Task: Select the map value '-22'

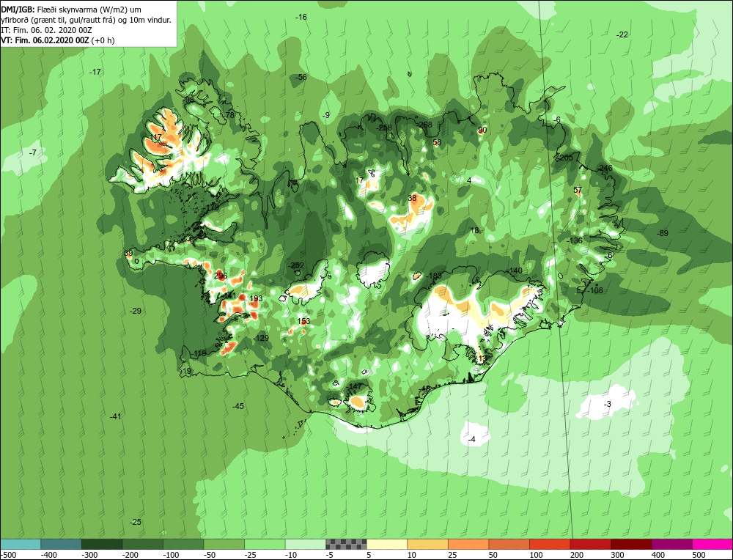Action: click(x=622, y=34)
